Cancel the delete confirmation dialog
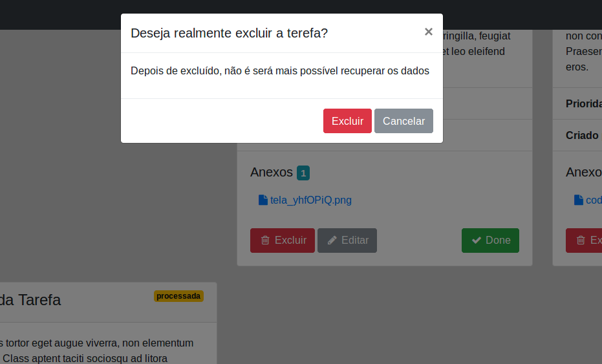 403,121
